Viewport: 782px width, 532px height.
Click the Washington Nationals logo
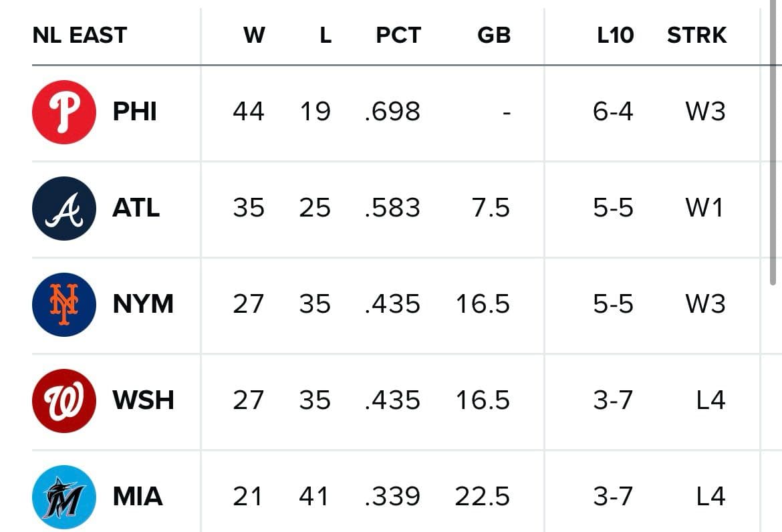point(64,400)
